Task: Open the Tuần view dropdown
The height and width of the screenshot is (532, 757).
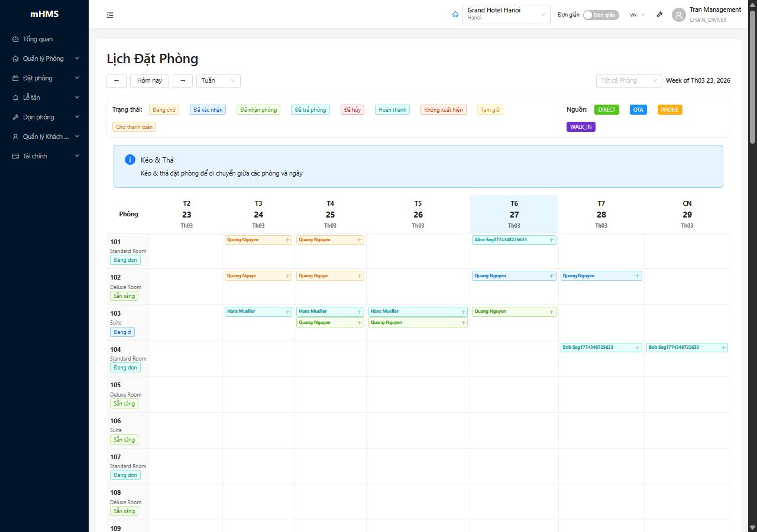Action: point(218,81)
